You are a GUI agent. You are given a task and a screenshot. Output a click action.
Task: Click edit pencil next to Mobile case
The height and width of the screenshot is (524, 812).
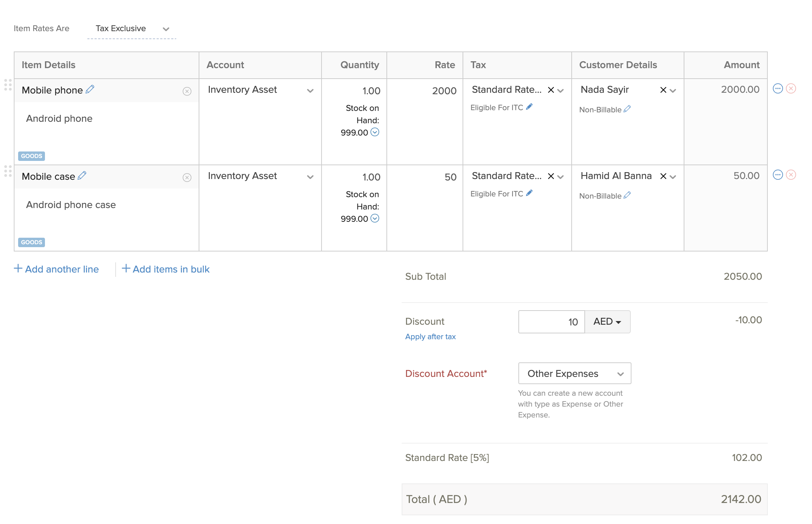coord(82,175)
